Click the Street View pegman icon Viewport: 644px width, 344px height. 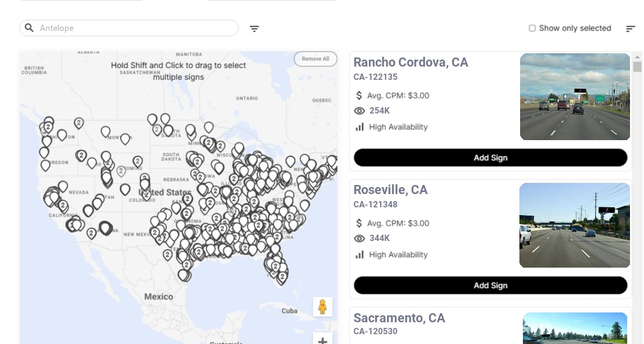click(322, 307)
